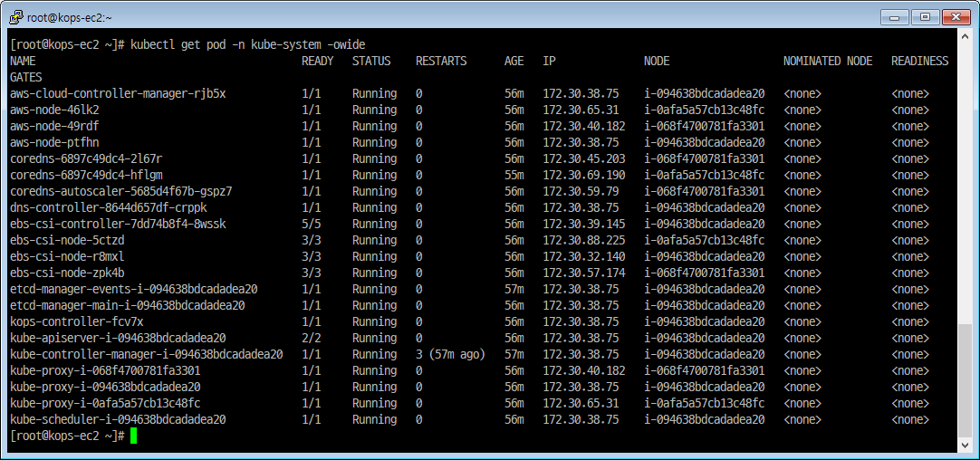This screenshot has height=460, width=980.
Task: Click pod name aws-cloud-controller-manager-rjb5x
Action: click(x=118, y=94)
